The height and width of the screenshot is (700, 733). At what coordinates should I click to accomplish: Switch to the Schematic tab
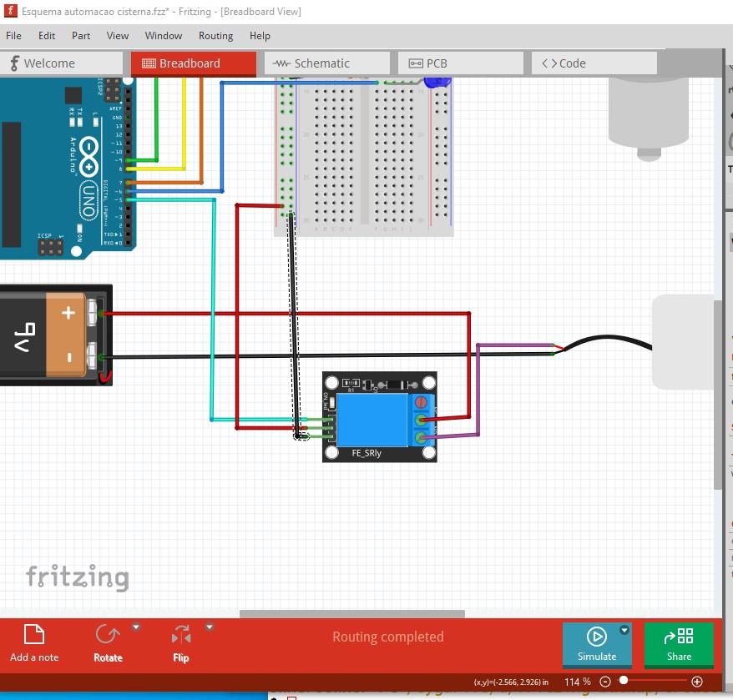(326, 63)
